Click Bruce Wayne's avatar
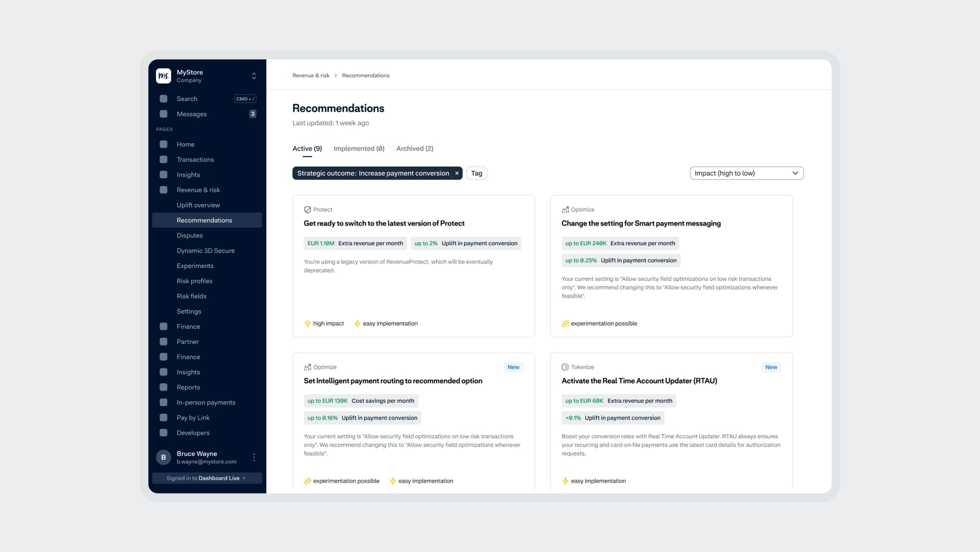Screen dimensions: 980x552 (163, 457)
